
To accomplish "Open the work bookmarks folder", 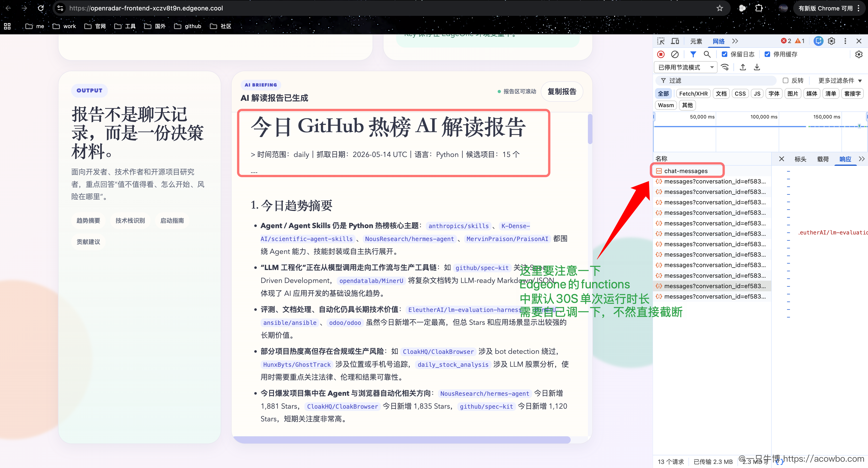I will pyautogui.click(x=64, y=26).
